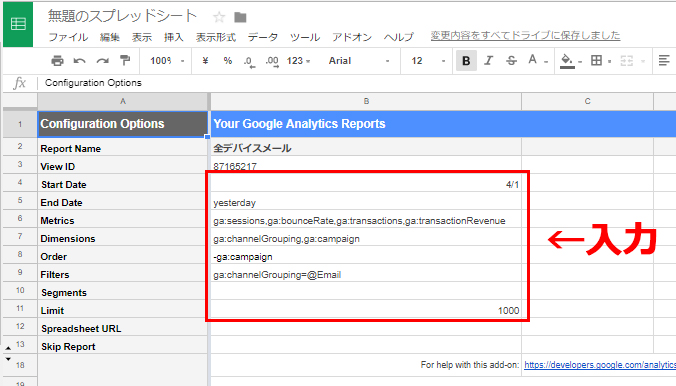Apply percent format

coord(228,61)
